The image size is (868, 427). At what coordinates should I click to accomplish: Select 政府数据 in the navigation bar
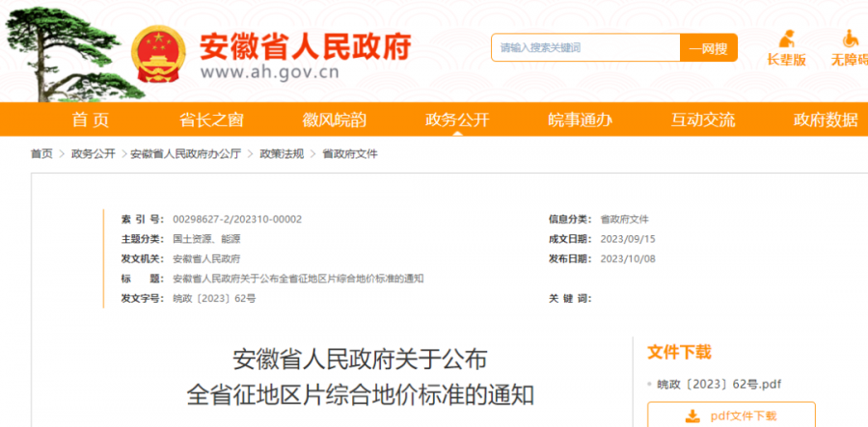click(x=825, y=120)
